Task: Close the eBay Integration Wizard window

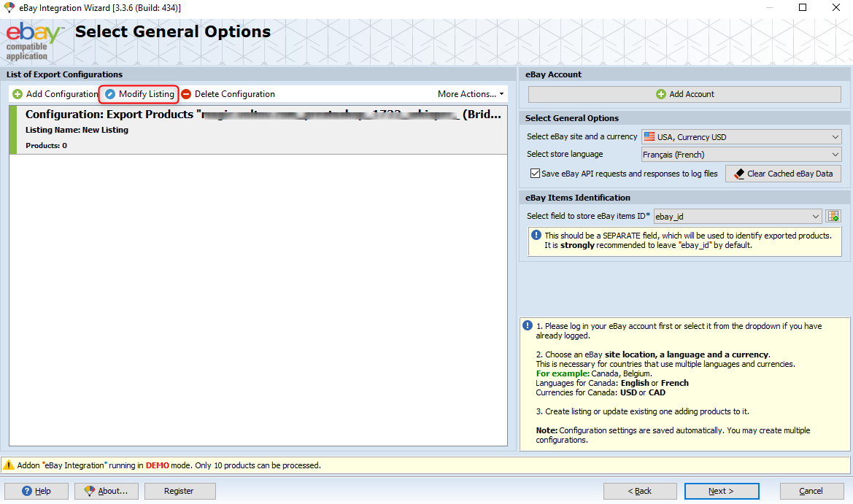Action: (x=836, y=7)
